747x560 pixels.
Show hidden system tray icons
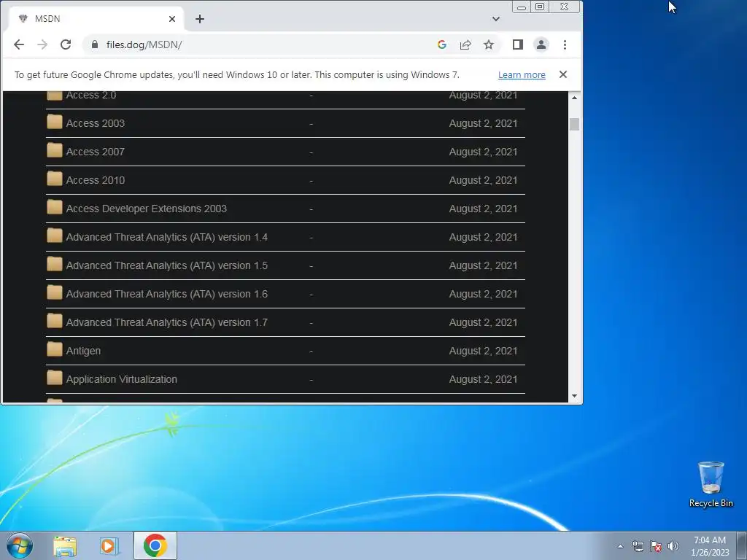tap(620, 546)
